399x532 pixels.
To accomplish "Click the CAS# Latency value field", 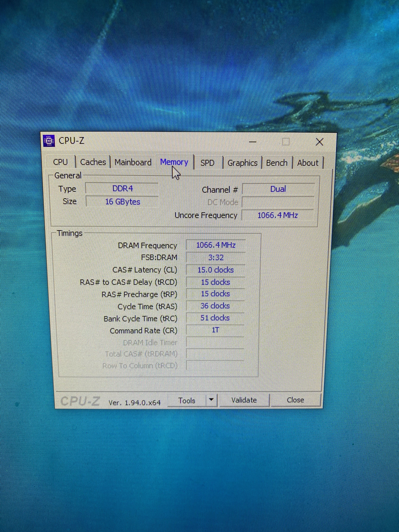I will tap(216, 270).
